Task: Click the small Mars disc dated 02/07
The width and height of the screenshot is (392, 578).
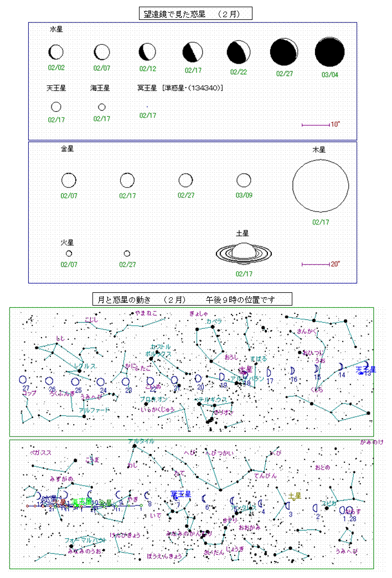Action: coord(69,254)
